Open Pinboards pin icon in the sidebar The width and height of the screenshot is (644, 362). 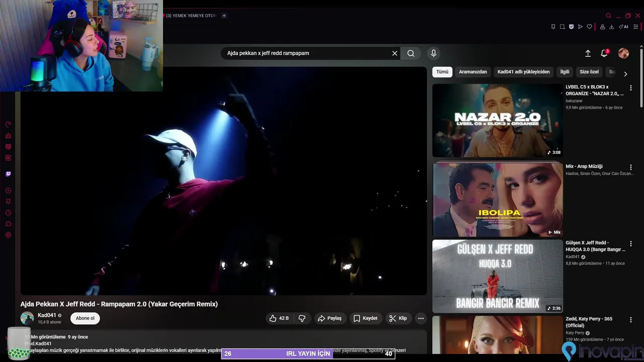8,202
